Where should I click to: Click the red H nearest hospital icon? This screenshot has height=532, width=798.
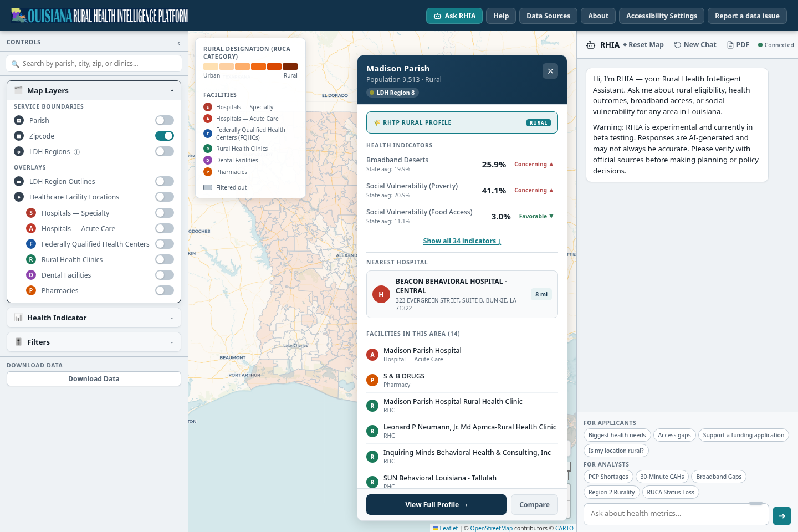click(x=381, y=295)
